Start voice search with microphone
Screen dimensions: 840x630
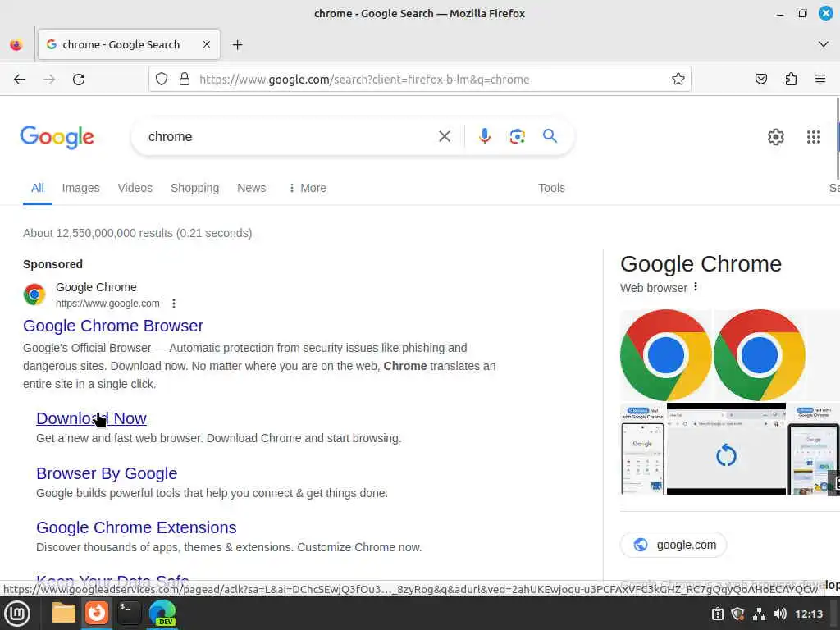484,137
